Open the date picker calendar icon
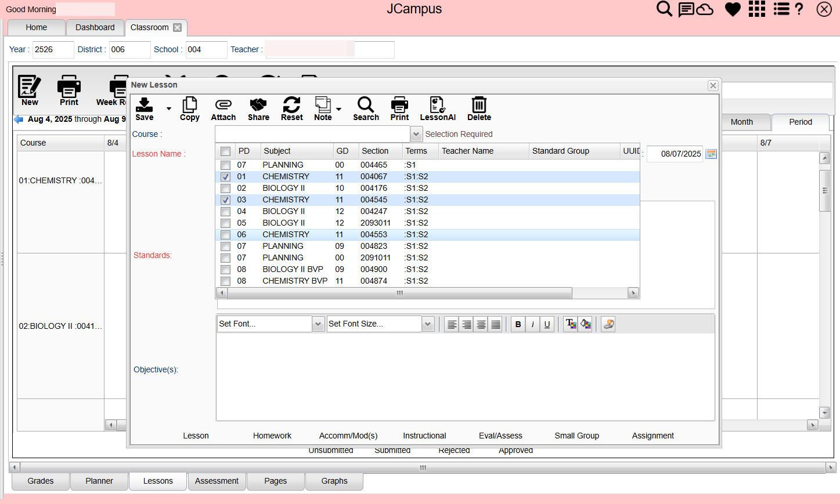840x504 pixels. [711, 154]
